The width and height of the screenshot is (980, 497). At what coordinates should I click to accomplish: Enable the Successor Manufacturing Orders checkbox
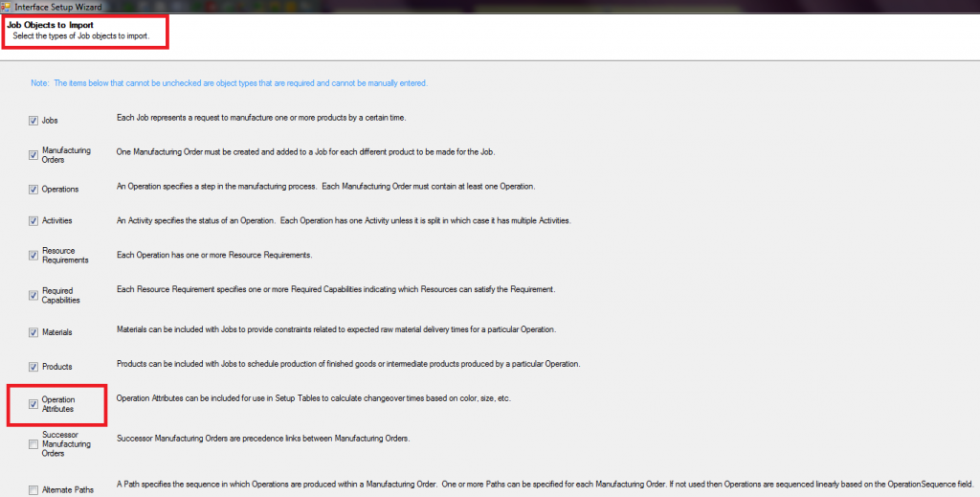point(33,444)
